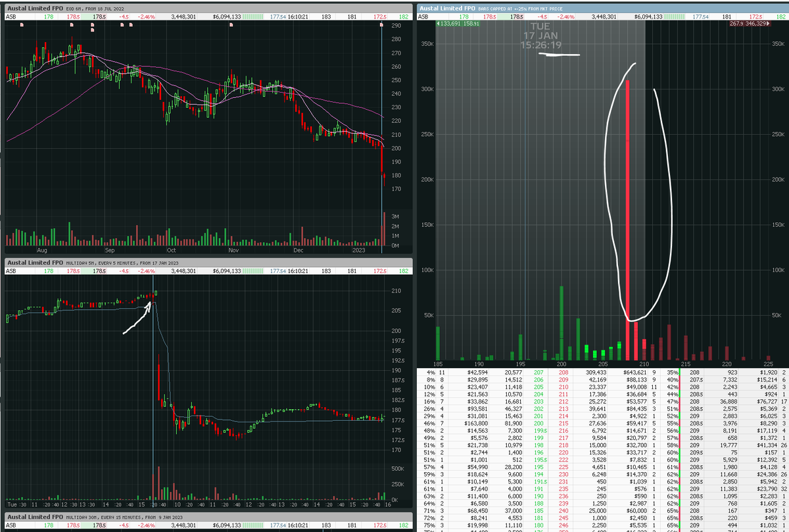This screenshot has width=789, height=532.
Task: Select the EOD 6M chart title bar
Action: coord(208,7)
